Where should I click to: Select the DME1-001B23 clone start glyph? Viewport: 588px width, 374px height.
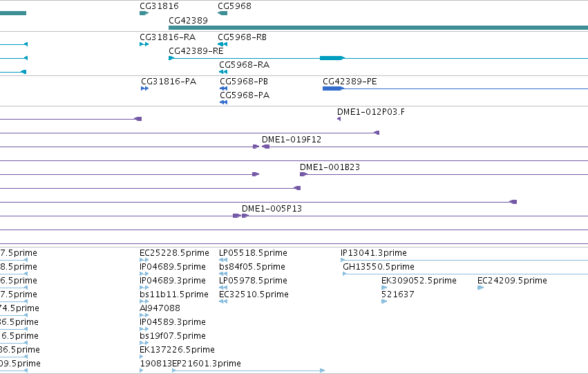tap(304, 174)
